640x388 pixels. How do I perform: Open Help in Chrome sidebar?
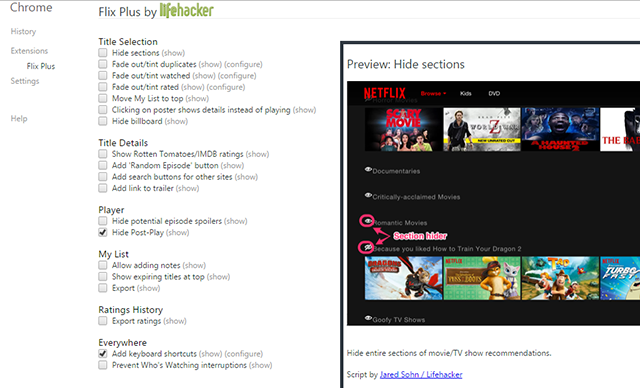pyautogui.click(x=19, y=118)
